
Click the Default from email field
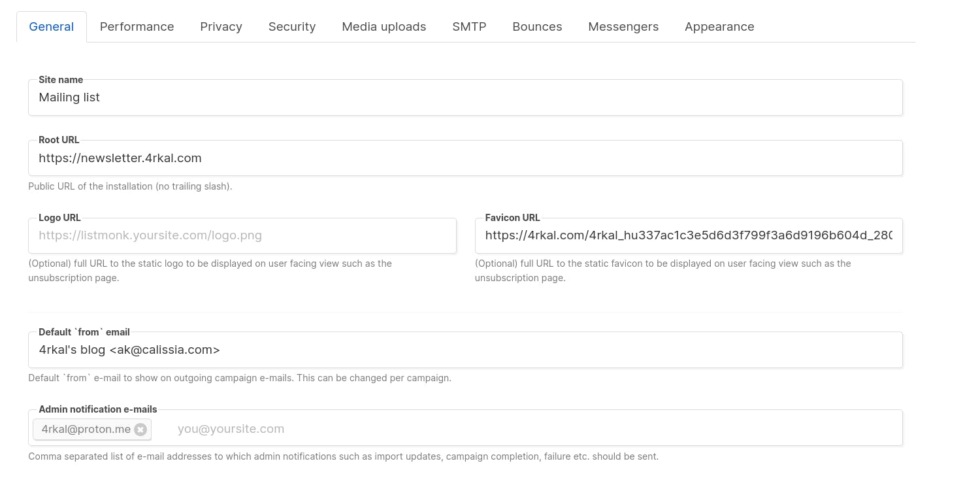pyautogui.click(x=465, y=350)
